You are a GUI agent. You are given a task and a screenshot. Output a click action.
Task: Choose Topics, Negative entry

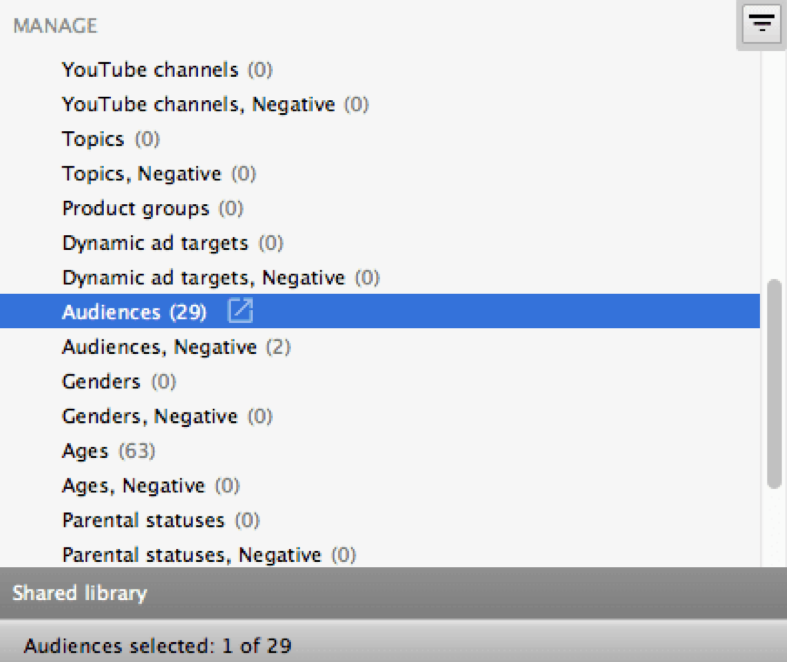(141, 174)
